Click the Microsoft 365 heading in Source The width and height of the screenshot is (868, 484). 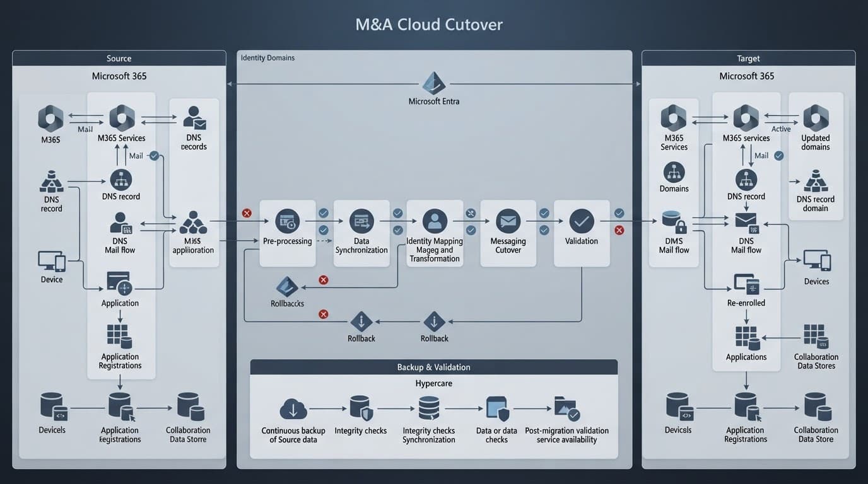pyautogui.click(x=119, y=76)
